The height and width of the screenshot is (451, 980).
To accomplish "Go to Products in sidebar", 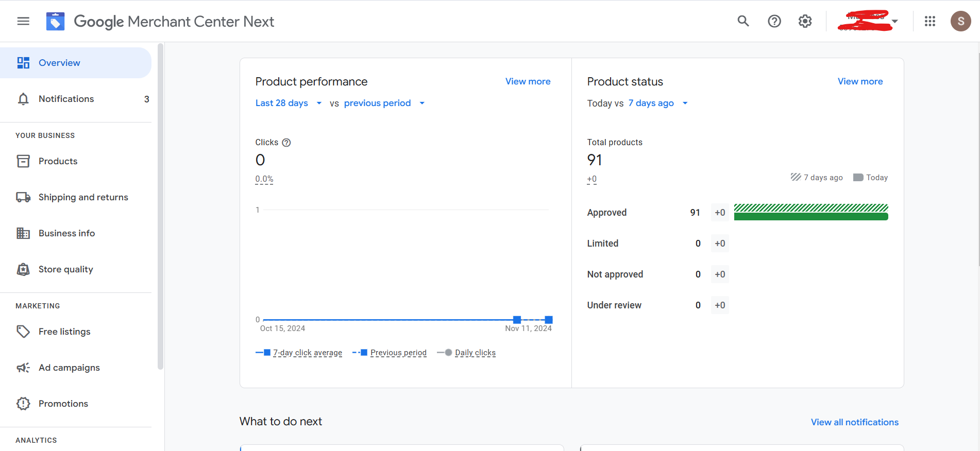I will coord(58,161).
